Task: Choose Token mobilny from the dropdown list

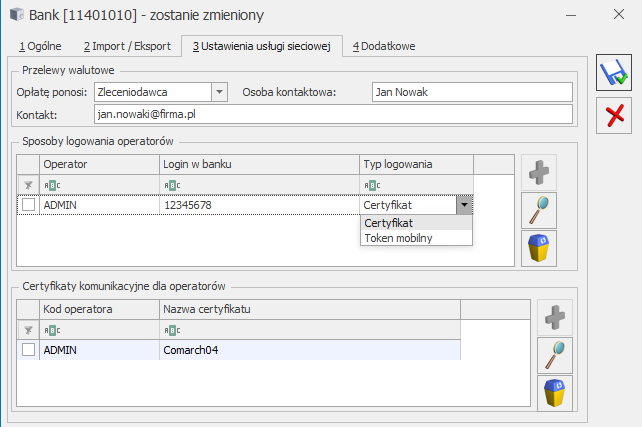Action: coord(416,238)
